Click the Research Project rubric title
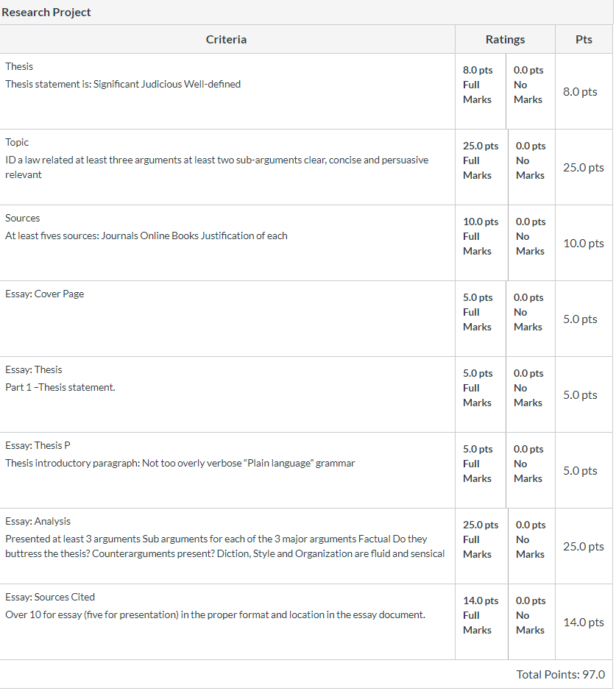 point(46,13)
